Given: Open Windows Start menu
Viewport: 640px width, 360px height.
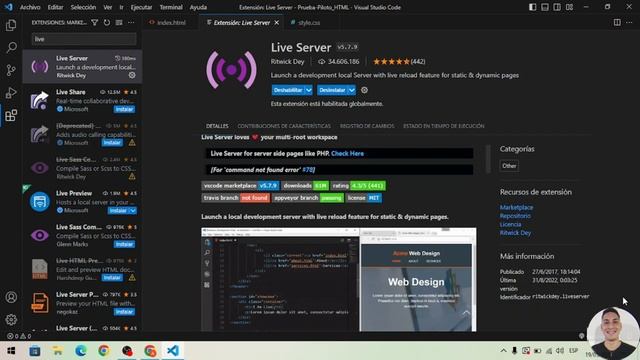Looking at the screenshot, I should click(11, 351).
